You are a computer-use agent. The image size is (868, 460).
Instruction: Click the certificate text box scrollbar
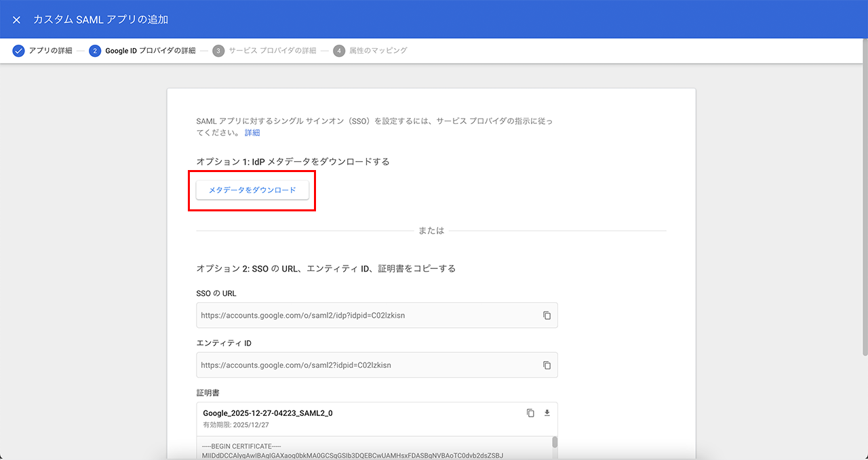[555, 444]
